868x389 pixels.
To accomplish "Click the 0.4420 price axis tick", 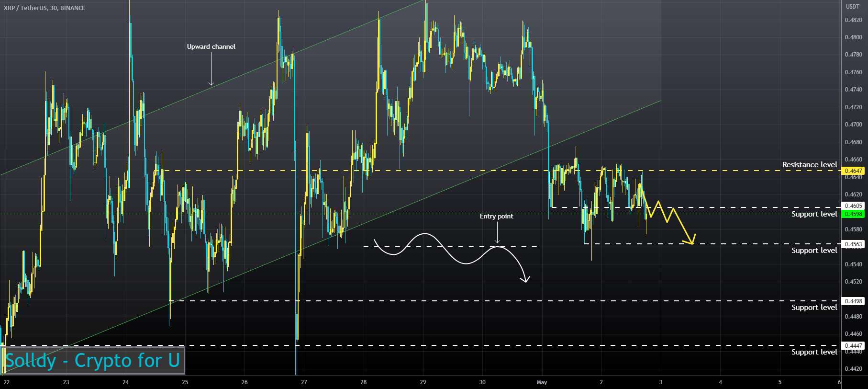I will [x=853, y=369].
